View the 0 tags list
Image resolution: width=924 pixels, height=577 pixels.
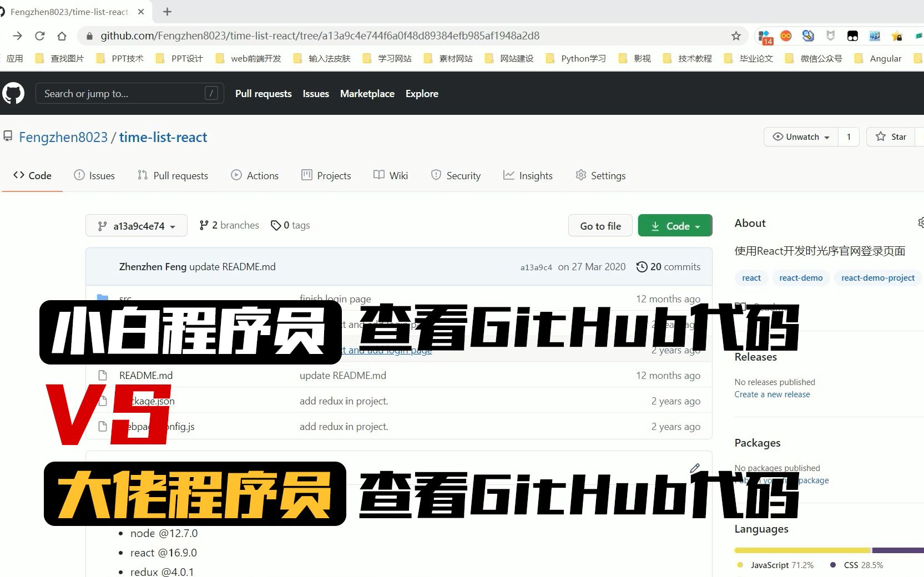[290, 225]
